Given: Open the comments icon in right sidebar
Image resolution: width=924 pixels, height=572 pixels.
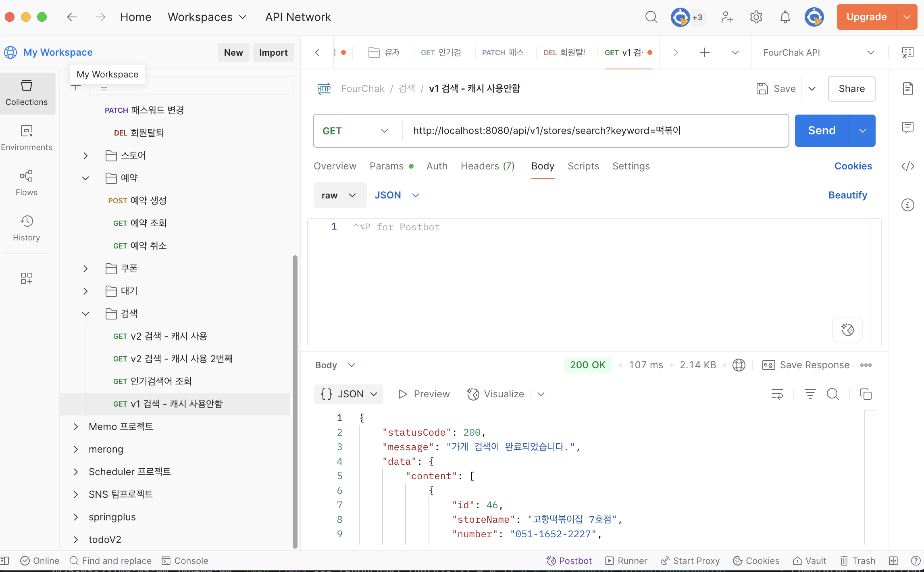Looking at the screenshot, I should tap(907, 127).
